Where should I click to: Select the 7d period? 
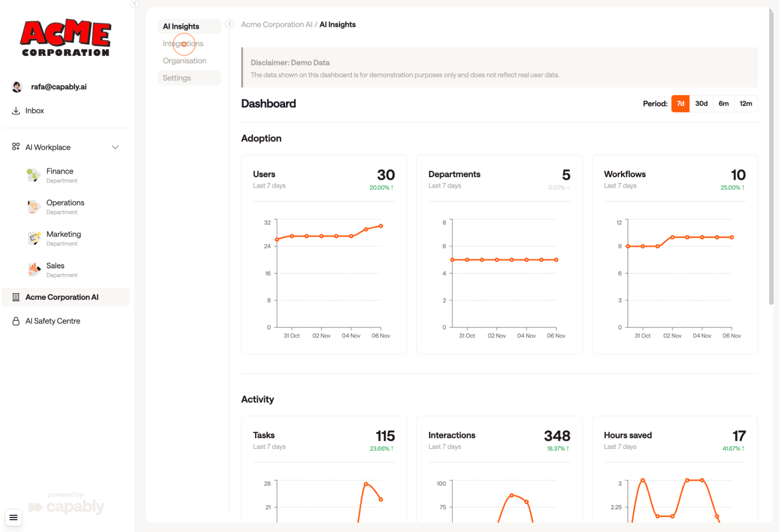pos(681,104)
